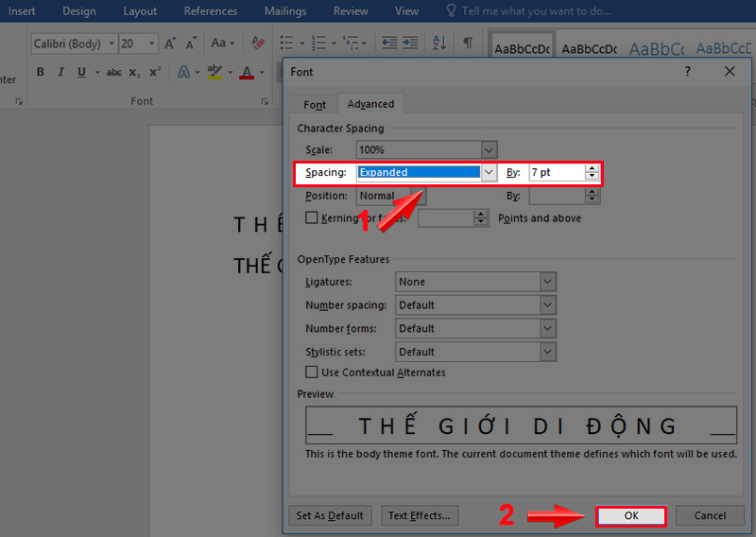Switch to the Advanced tab in dialog

[x=370, y=104]
